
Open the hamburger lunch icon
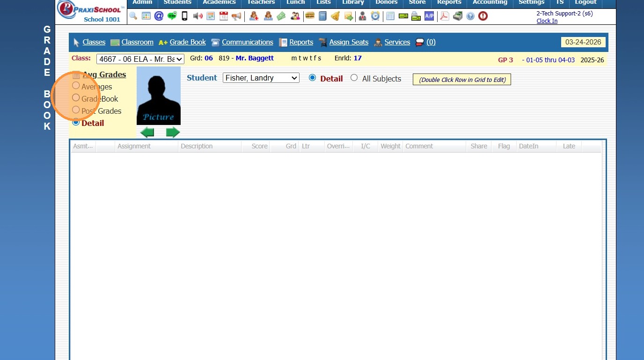click(309, 16)
